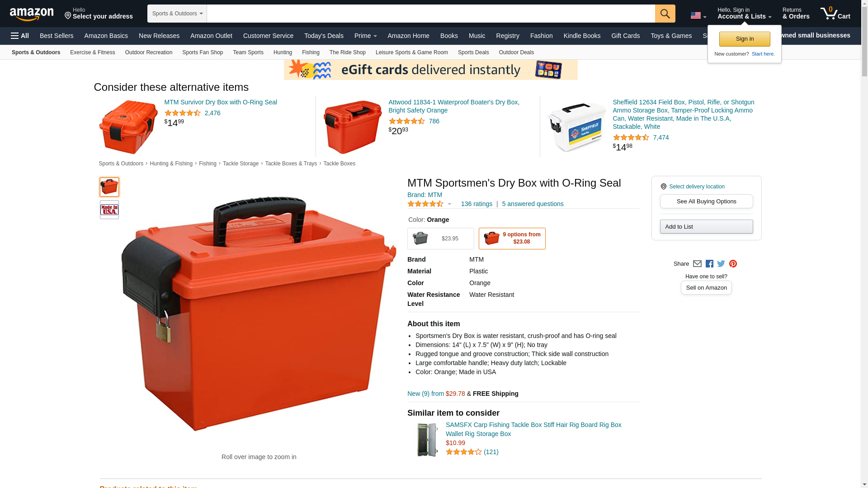This screenshot has width=868, height=488.
Task: View the Made in USA thumbnail image
Action: click(109, 210)
